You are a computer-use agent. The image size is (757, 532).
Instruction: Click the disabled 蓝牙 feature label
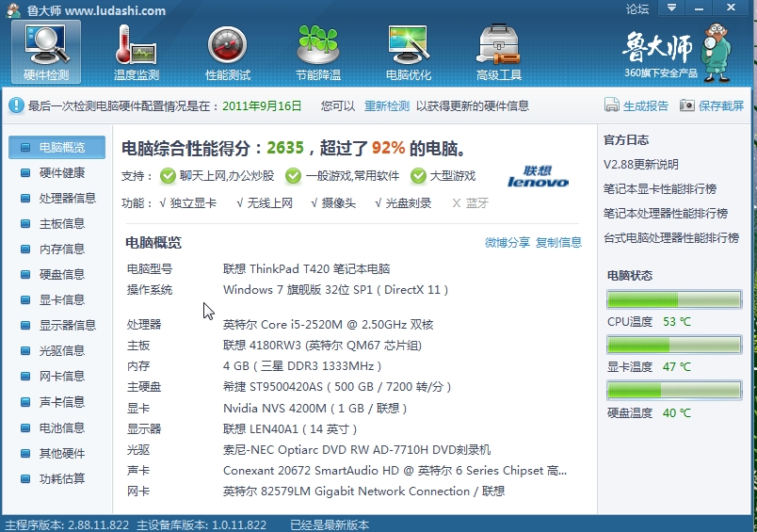pos(477,203)
